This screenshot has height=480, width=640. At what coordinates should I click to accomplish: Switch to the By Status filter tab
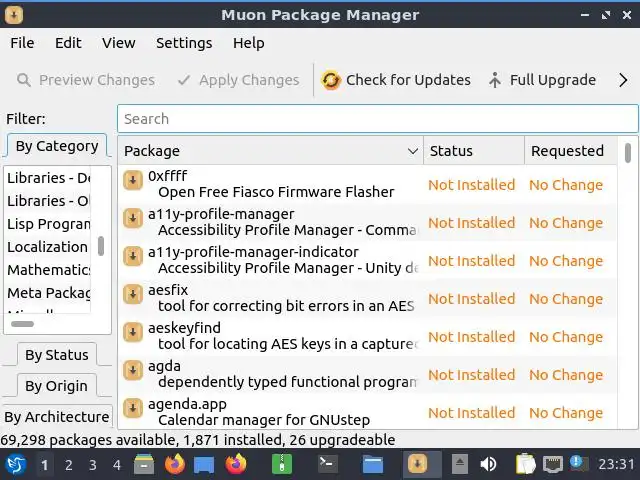click(x=56, y=355)
